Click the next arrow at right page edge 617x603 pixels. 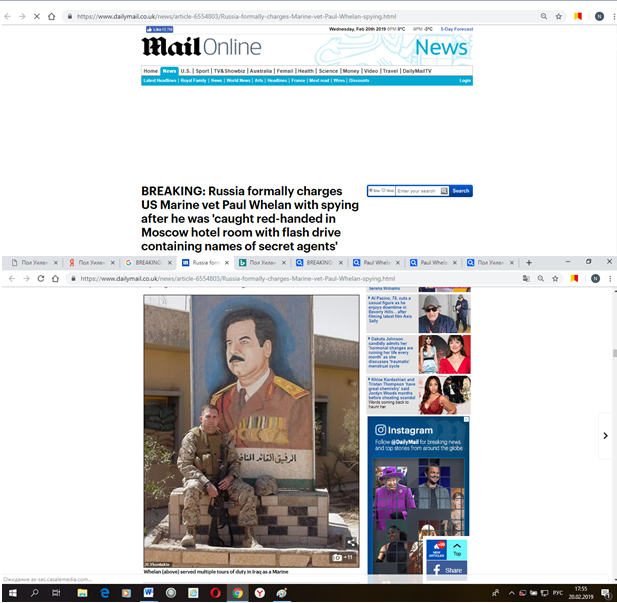[606, 436]
